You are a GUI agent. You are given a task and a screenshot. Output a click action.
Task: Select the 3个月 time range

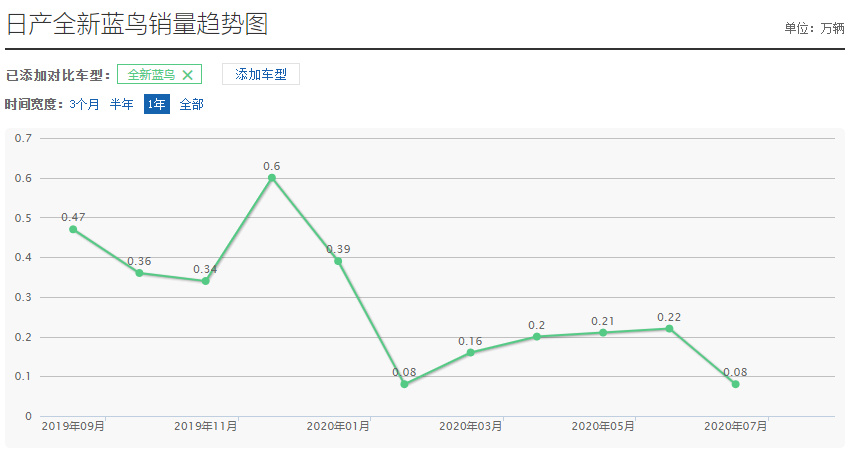tap(84, 104)
